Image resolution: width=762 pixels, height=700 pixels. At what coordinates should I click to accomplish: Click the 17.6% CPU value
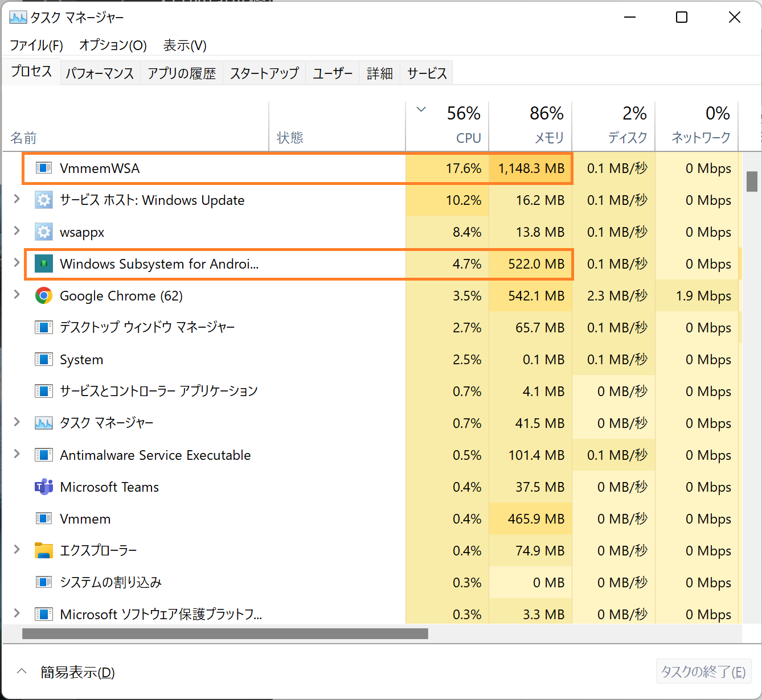tap(464, 168)
